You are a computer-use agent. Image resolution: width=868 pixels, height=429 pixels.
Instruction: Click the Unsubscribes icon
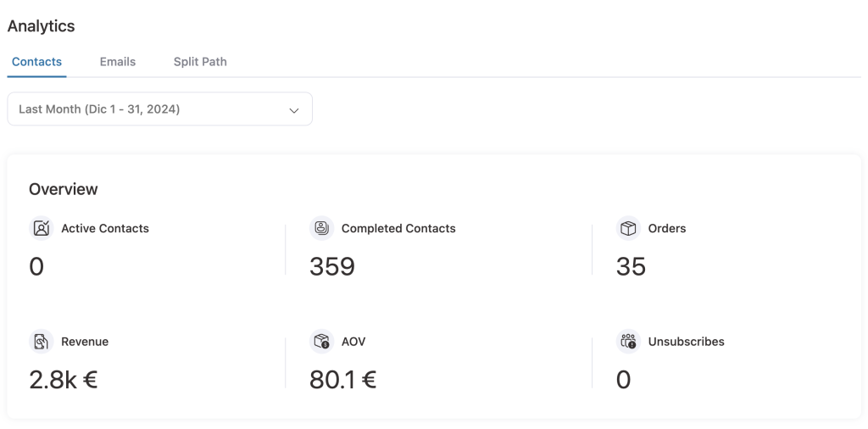(628, 342)
